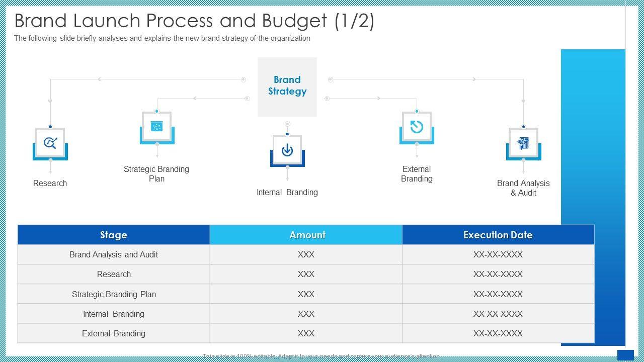Click the Research label under the icon
Viewport: 644px width, 362px height.
(50, 184)
